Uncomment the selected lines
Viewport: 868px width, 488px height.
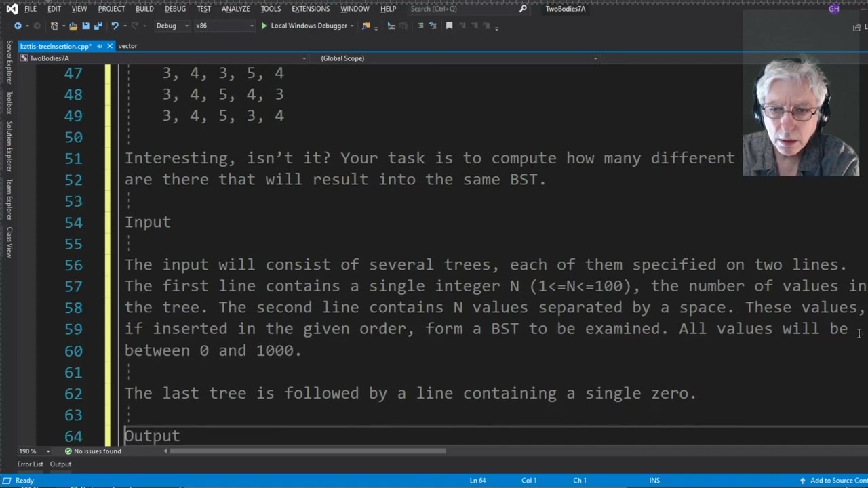pos(432,26)
